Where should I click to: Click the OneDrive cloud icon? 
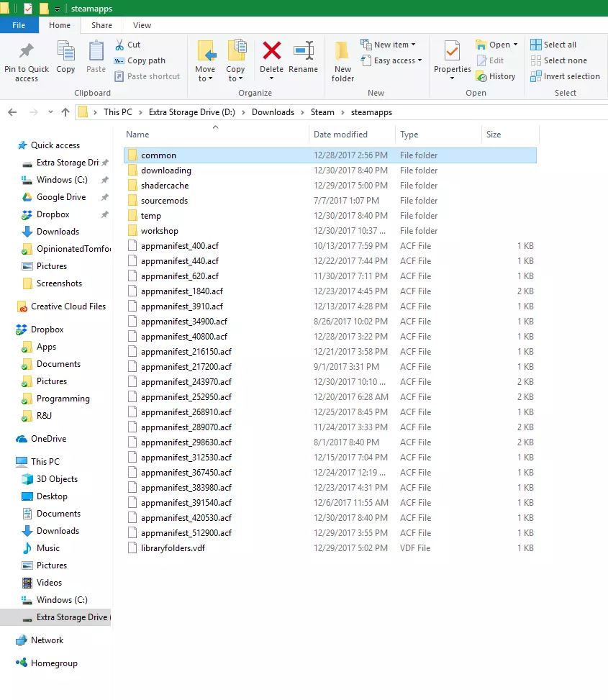22,439
